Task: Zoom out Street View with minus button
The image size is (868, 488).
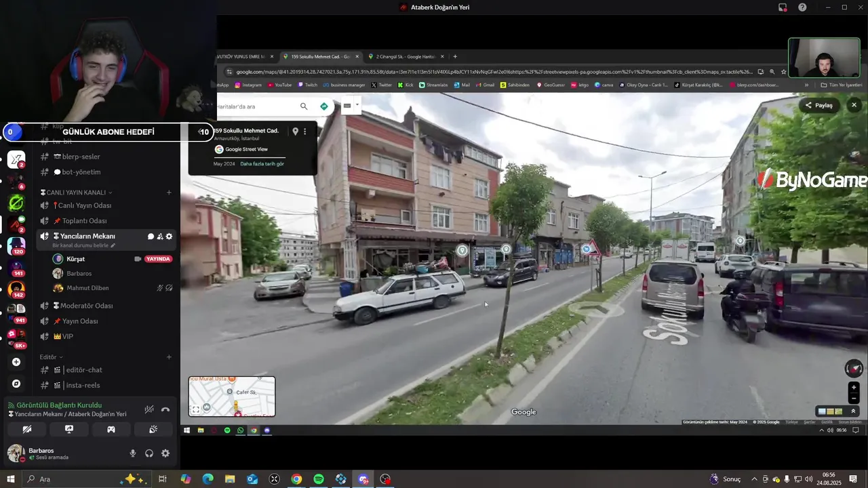Action: pyautogui.click(x=854, y=399)
